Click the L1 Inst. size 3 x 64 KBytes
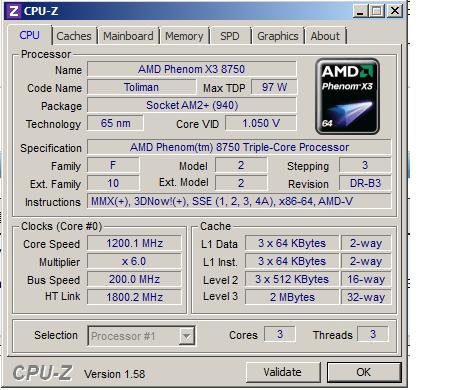Image resolution: width=462 pixels, height=390 pixels. pos(292,261)
